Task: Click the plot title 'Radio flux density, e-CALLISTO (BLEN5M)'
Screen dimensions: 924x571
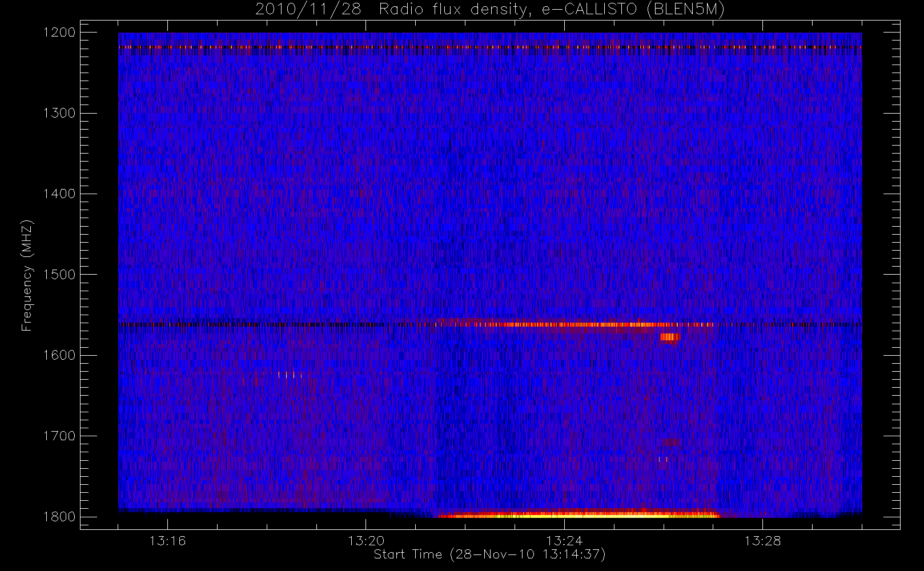Action: coord(552,10)
